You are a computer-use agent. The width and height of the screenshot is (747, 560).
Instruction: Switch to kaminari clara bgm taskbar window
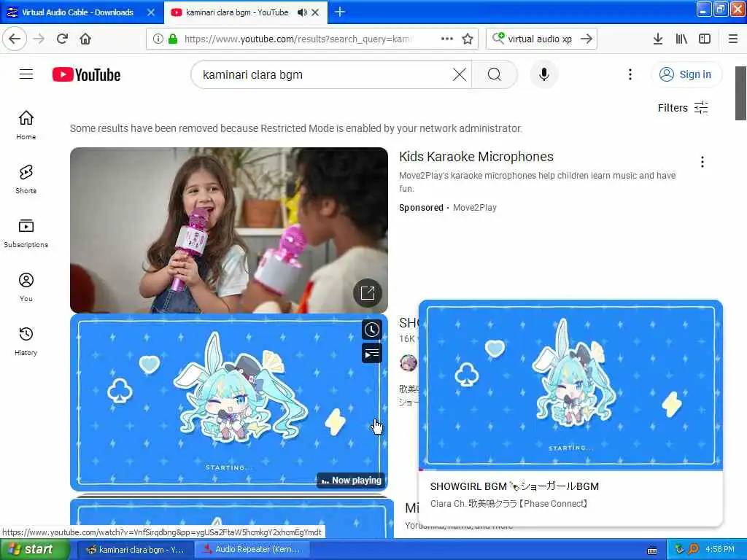tap(135, 550)
